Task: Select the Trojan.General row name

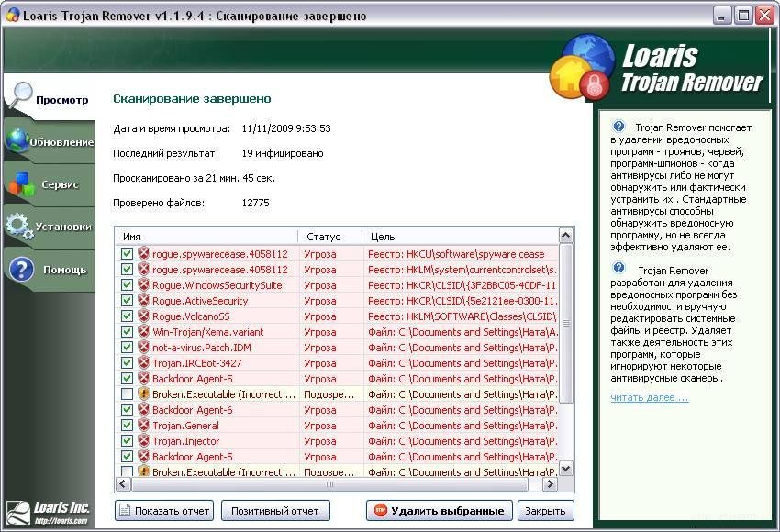Action: [x=185, y=425]
